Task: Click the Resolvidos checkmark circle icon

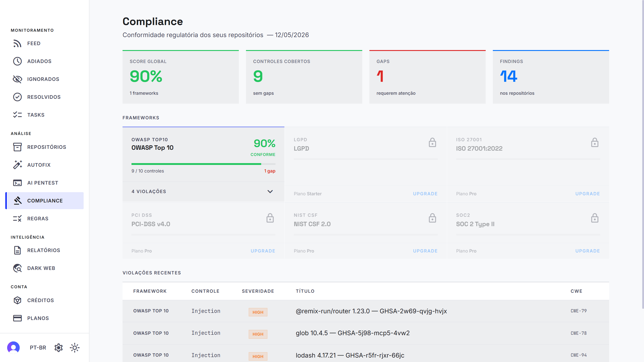Action: (x=17, y=97)
